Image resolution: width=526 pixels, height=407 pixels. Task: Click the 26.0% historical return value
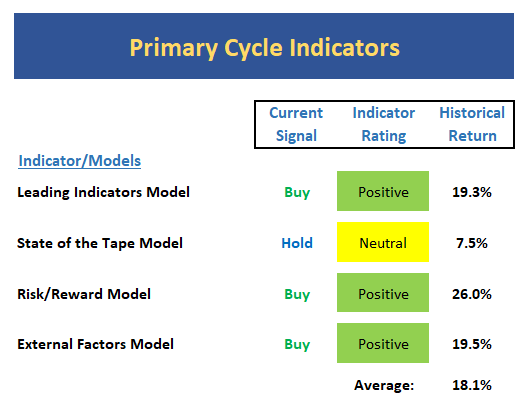coord(472,294)
